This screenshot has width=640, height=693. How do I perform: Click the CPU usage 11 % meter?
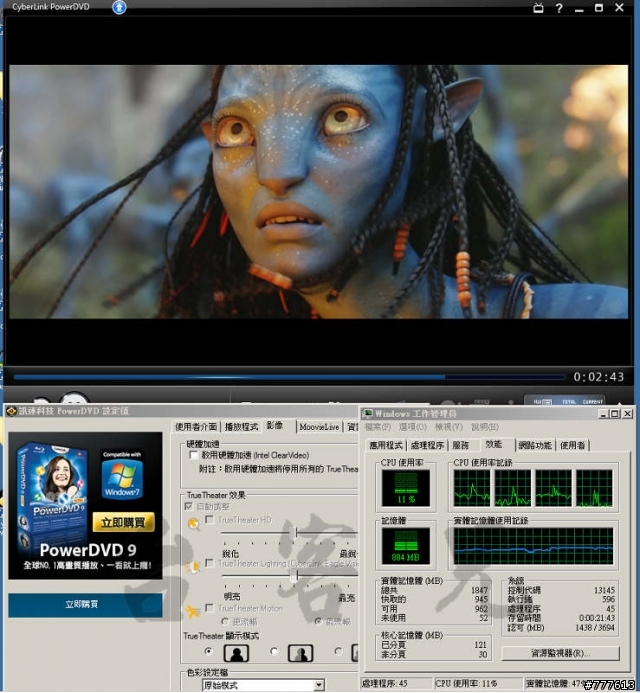pos(406,487)
